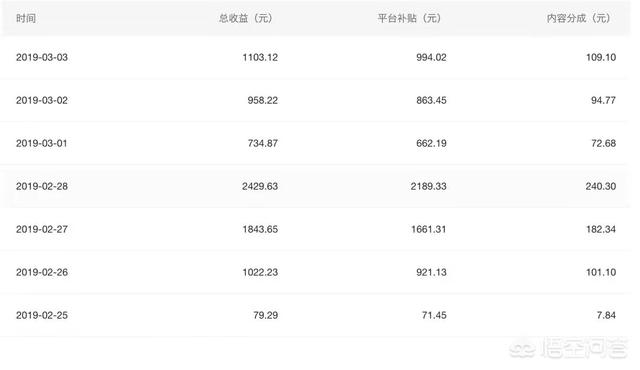Image resolution: width=640 pixels, height=370 pixels.
Task: Select the 2019-02-26 date entry
Action: [42, 272]
